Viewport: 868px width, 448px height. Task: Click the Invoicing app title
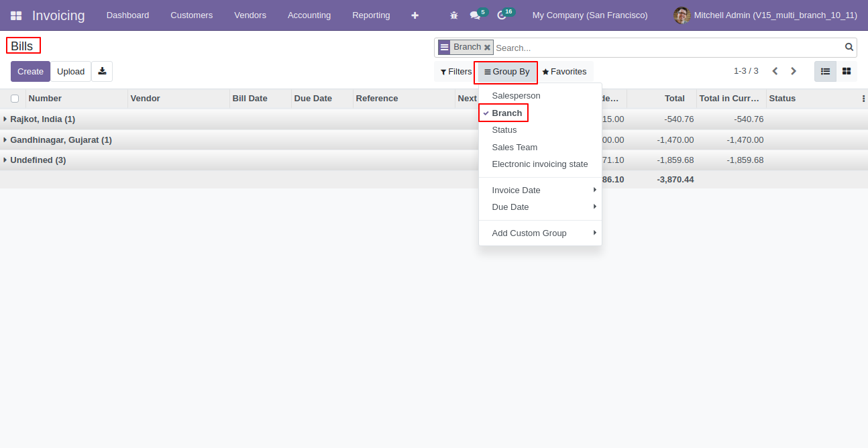(58, 15)
